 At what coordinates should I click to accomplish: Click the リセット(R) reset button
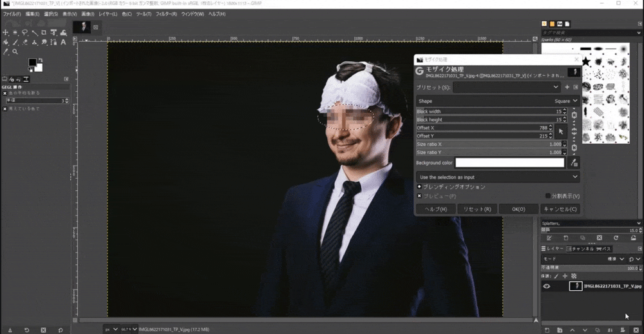click(x=477, y=209)
